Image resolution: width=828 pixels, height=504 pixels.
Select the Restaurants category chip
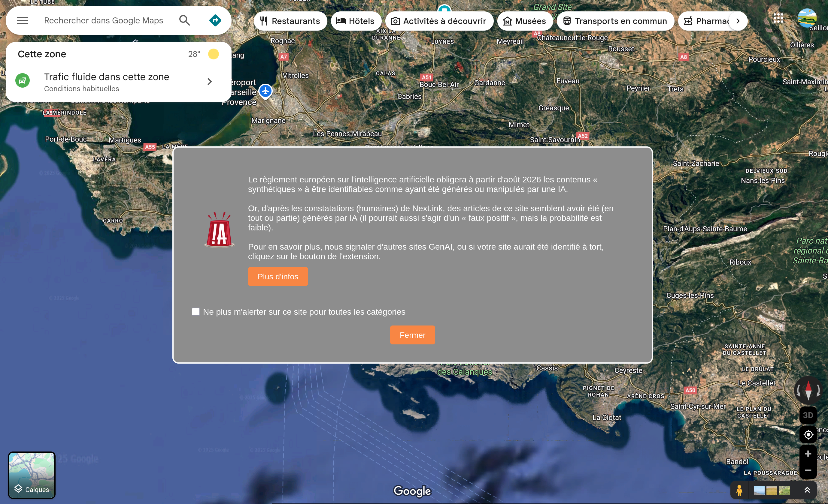click(x=290, y=21)
